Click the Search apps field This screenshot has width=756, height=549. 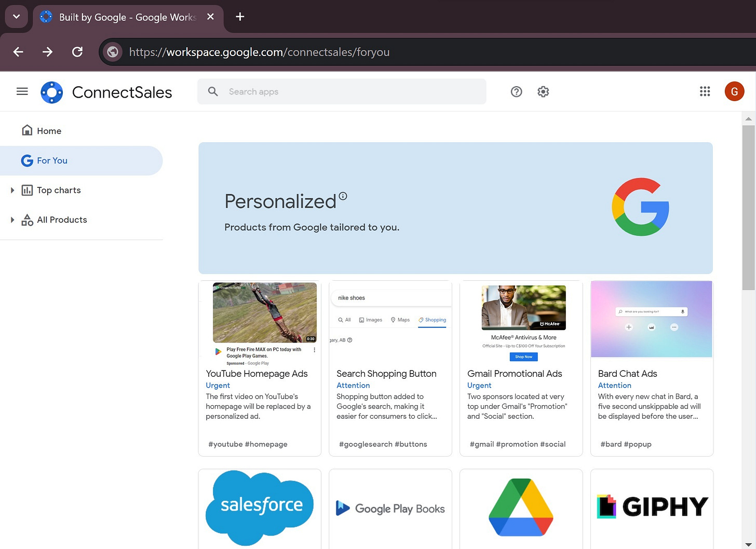tap(342, 91)
